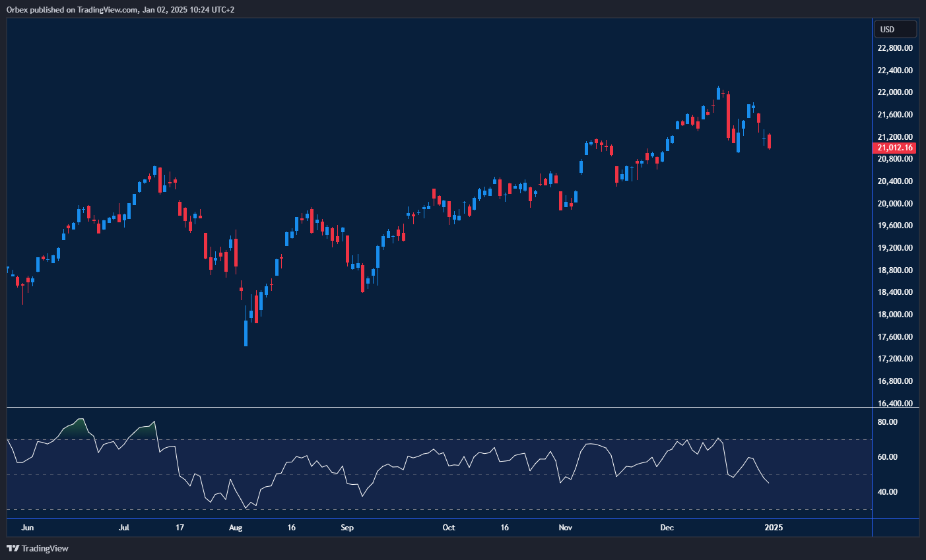Toggle the price scale by clicking 22,000.00

pyautogui.click(x=895, y=92)
